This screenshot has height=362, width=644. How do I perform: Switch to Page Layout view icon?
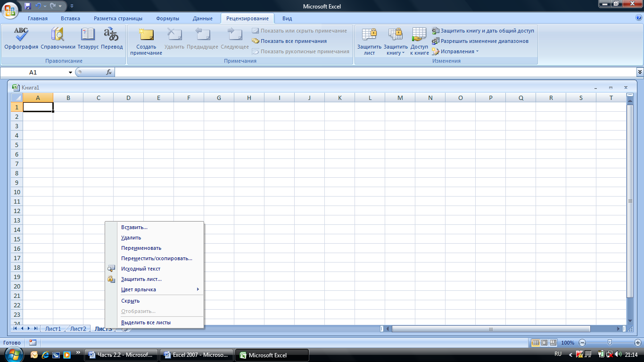pos(544,343)
